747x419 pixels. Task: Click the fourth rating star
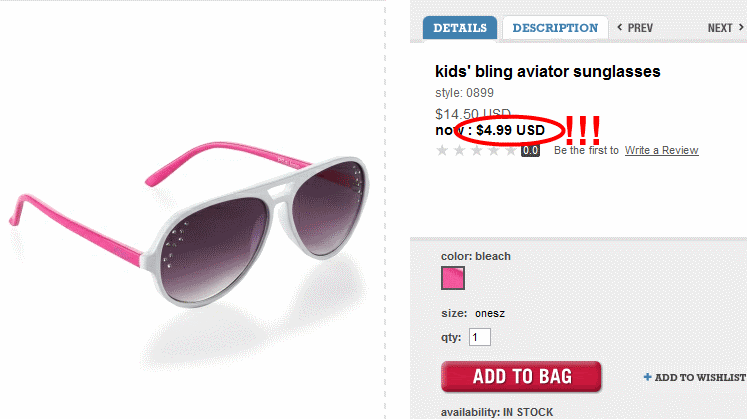click(494, 151)
